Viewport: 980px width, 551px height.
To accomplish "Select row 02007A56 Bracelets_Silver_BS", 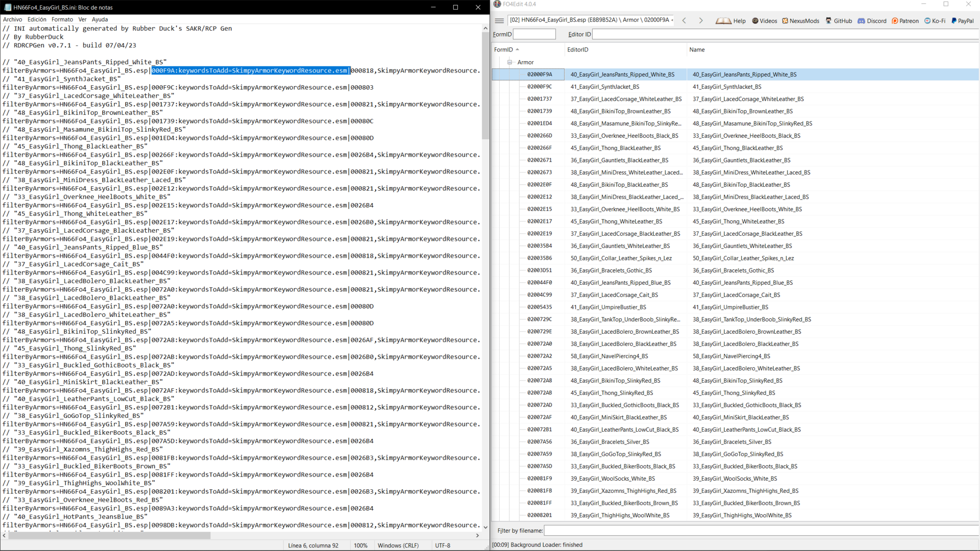I will coord(736,442).
